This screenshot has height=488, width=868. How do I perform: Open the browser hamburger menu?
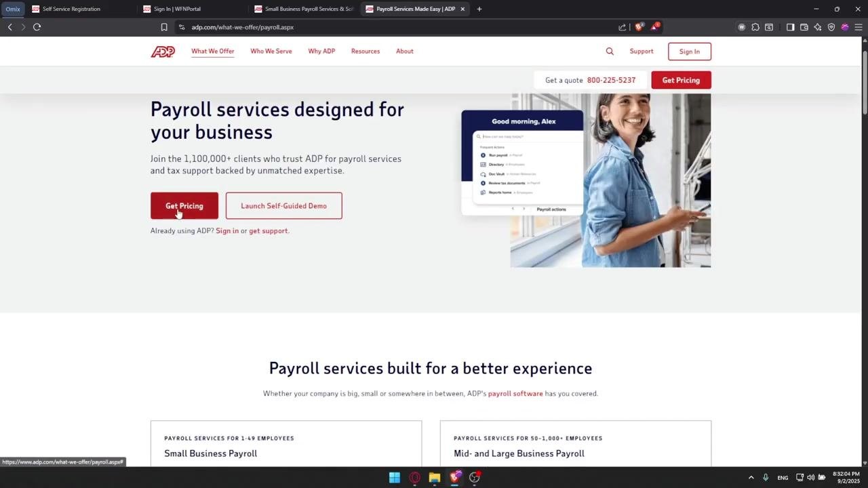[859, 27]
